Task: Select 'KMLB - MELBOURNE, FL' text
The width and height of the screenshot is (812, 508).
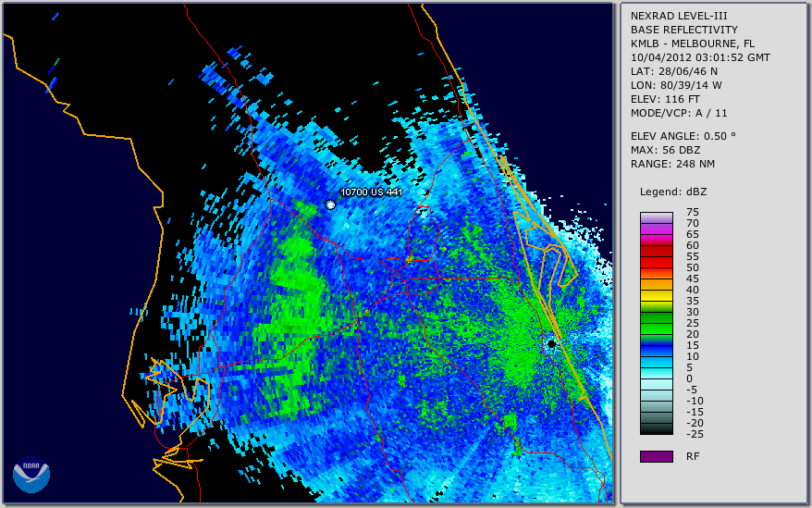Action: tap(693, 43)
